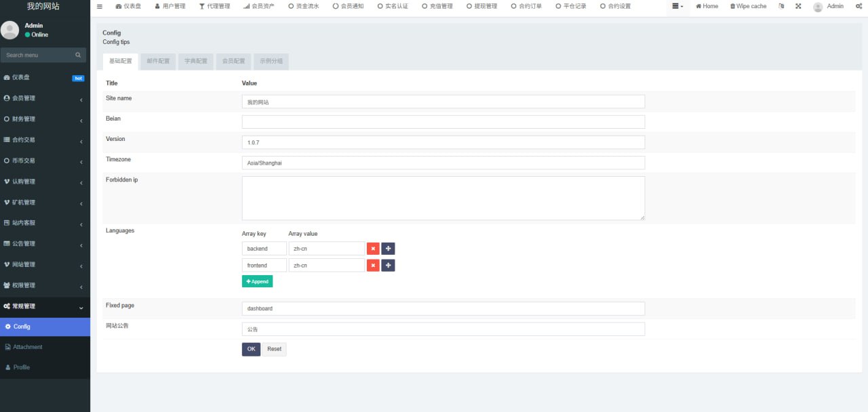Toggle the sidebar with the hamburger icon

click(x=100, y=6)
